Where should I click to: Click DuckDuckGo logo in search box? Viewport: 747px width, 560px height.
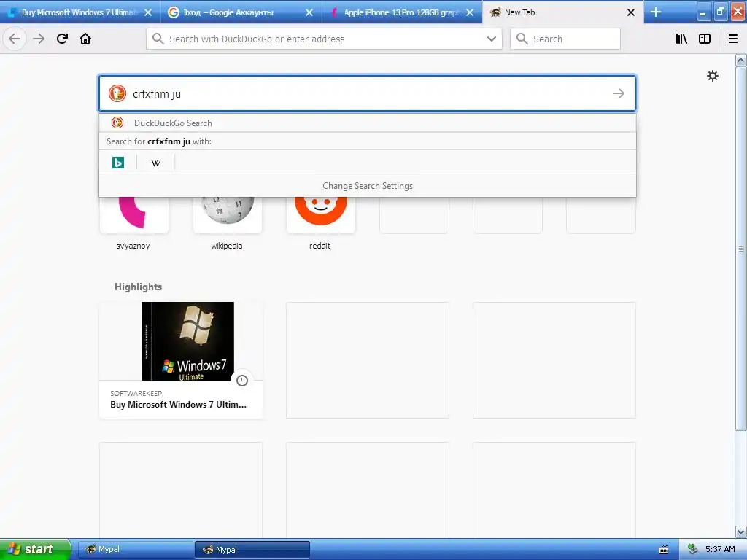[117, 93]
